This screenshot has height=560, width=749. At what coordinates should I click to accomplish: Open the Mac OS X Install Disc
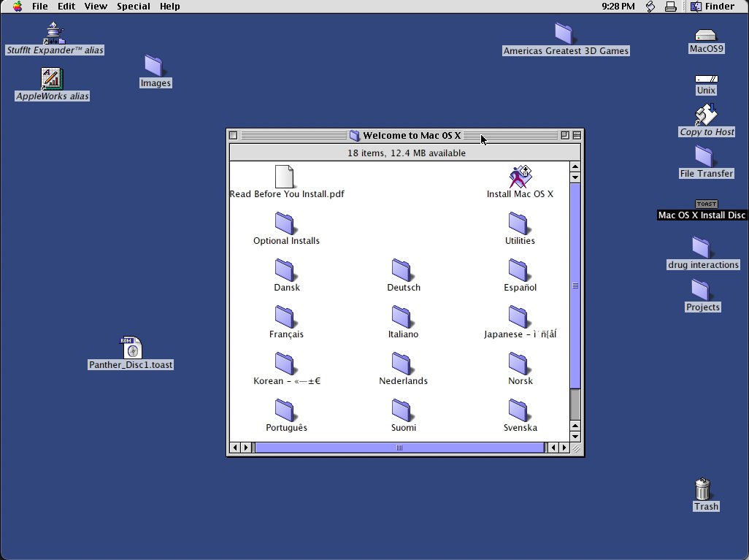[705, 204]
